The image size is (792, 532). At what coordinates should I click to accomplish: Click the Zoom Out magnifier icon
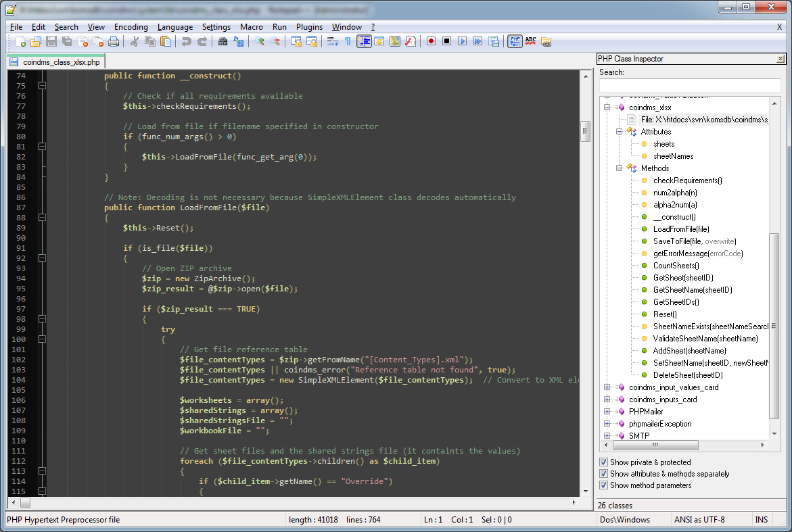pos(275,42)
